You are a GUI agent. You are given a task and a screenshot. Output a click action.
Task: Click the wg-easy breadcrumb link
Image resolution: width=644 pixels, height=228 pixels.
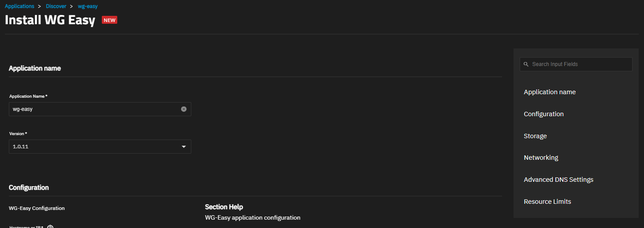click(x=88, y=6)
